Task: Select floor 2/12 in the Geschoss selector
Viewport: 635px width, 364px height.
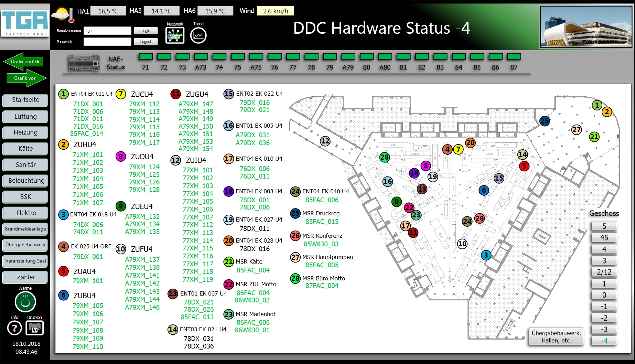Action: point(604,272)
